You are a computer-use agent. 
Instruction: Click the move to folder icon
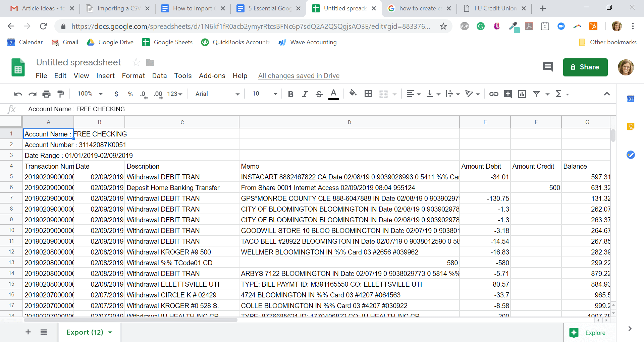point(150,63)
